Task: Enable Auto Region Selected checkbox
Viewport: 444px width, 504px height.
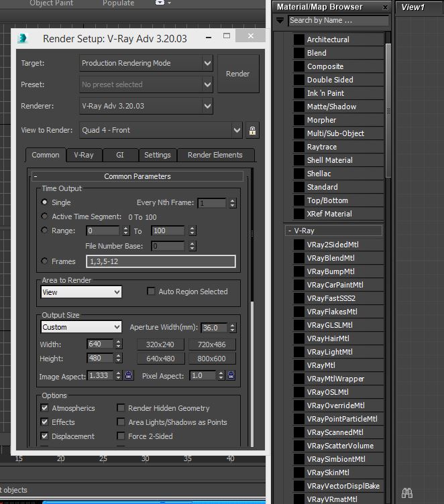Action: (151, 291)
